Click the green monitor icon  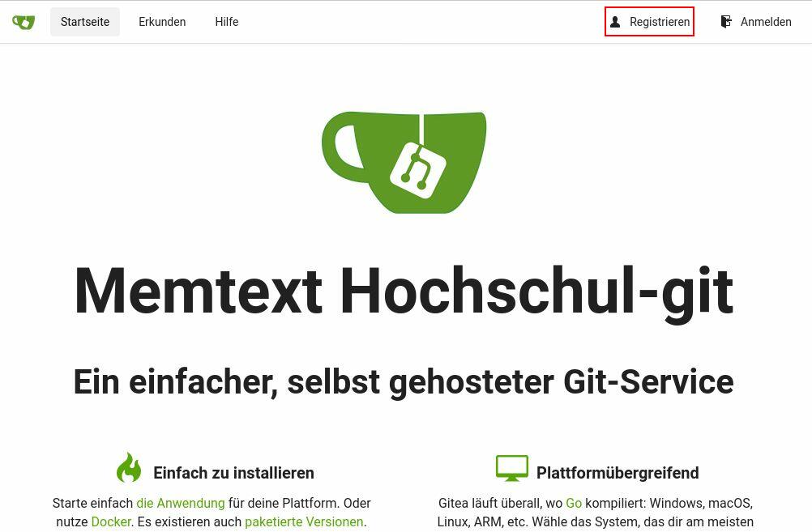point(511,468)
